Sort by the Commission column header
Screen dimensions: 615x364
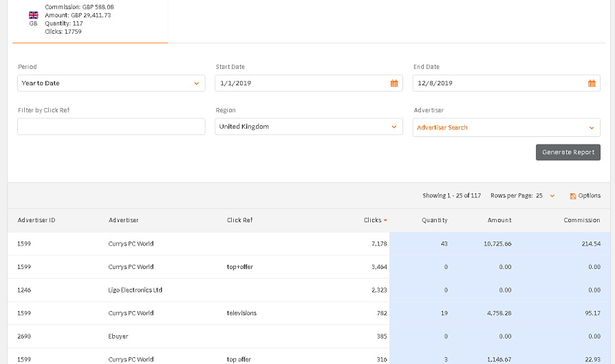pyautogui.click(x=581, y=220)
